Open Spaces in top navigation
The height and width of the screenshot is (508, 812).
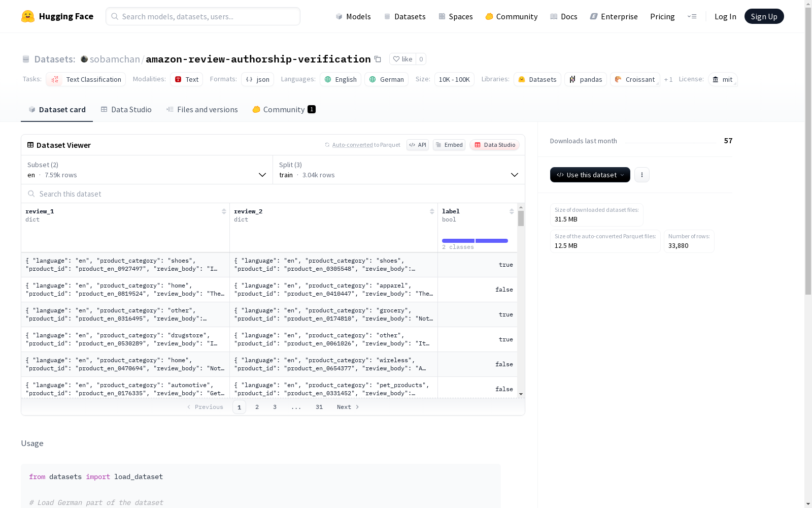[455, 16]
